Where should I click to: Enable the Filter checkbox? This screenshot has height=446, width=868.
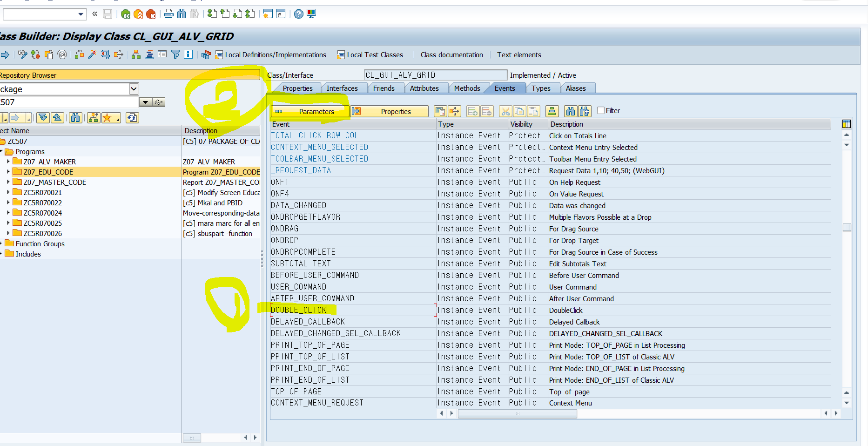(601, 110)
